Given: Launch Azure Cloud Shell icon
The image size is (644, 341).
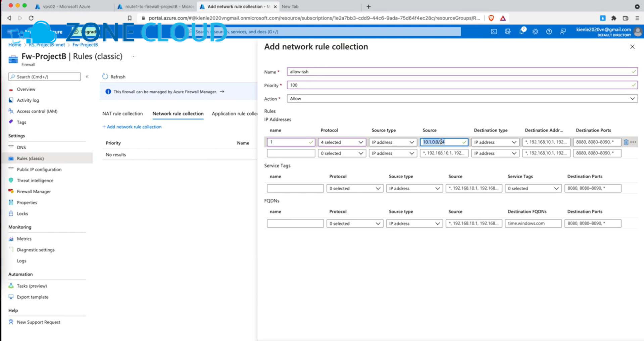Looking at the screenshot, I should 494,32.
